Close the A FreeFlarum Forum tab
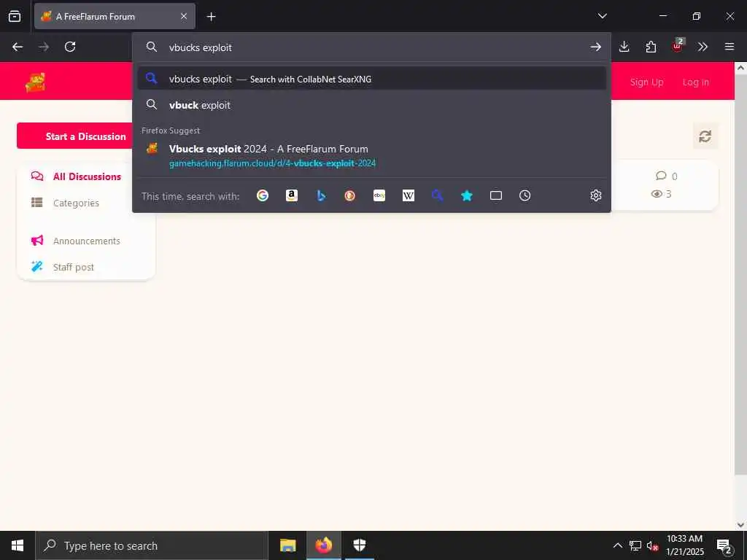 (x=184, y=16)
